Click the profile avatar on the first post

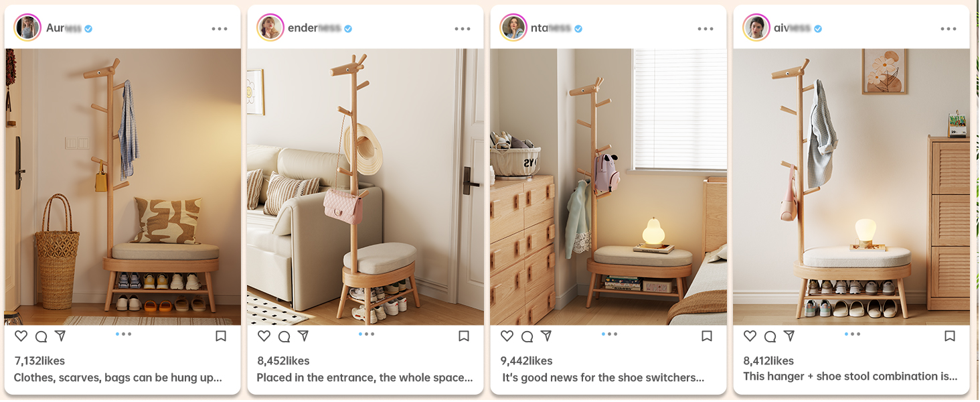click(x=27, y=27)
